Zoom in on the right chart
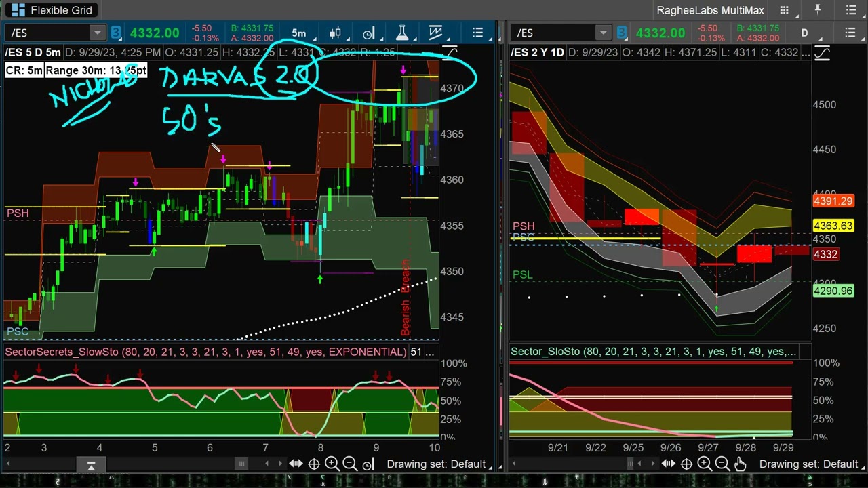 704,464
